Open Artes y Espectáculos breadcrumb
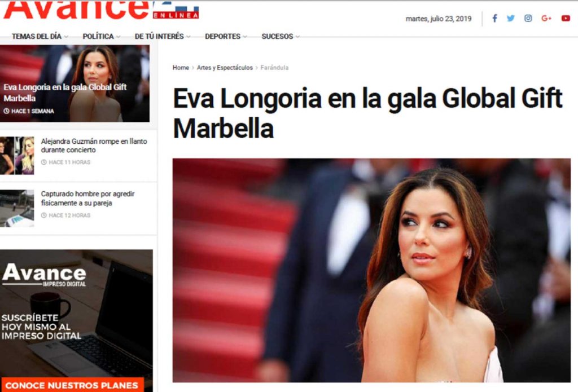 point(225,68)
